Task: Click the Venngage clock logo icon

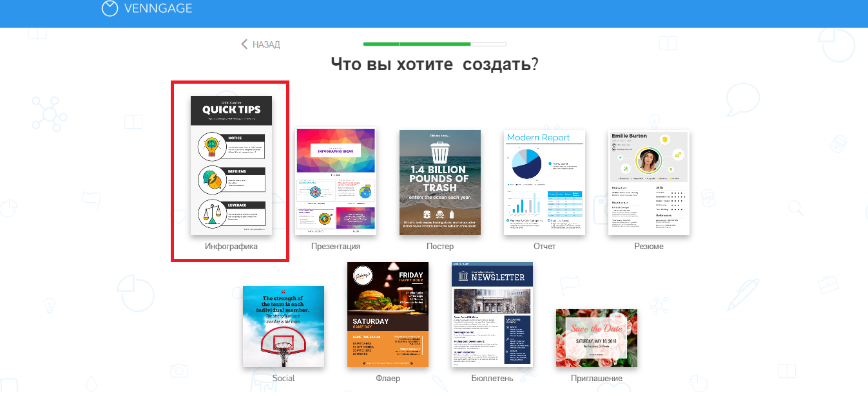Action: (110, 8)
